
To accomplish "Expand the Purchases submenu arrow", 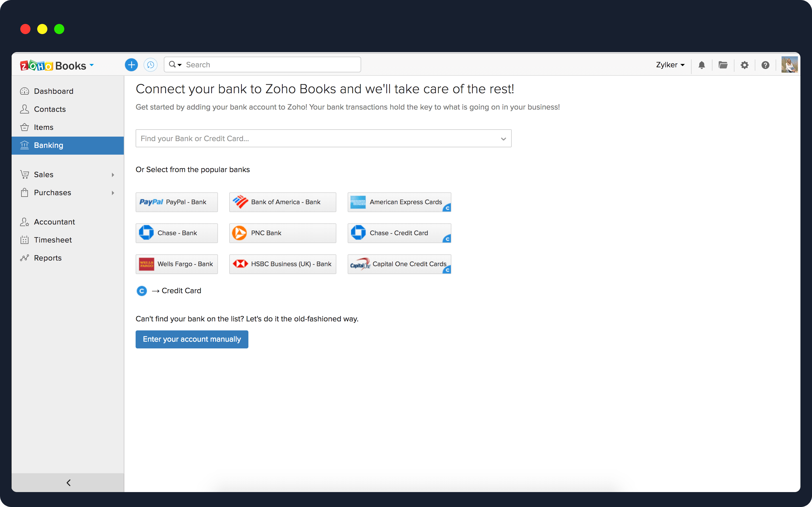I will point(113,193).
